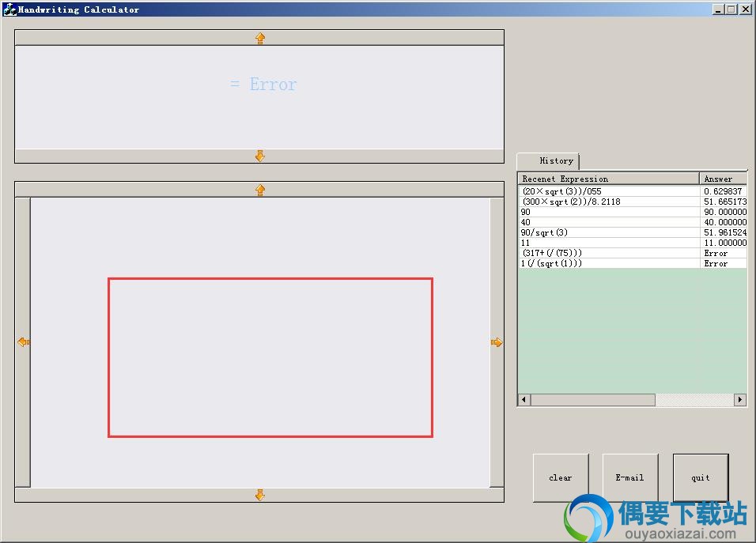Close the Handwriting Calculator window

[746, 9]
